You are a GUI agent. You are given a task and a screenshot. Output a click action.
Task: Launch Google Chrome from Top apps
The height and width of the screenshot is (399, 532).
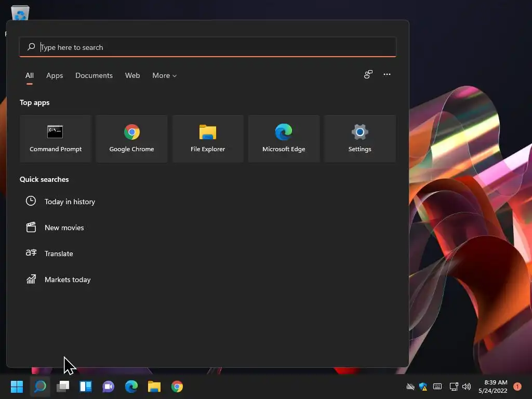(x=131, y=138)
